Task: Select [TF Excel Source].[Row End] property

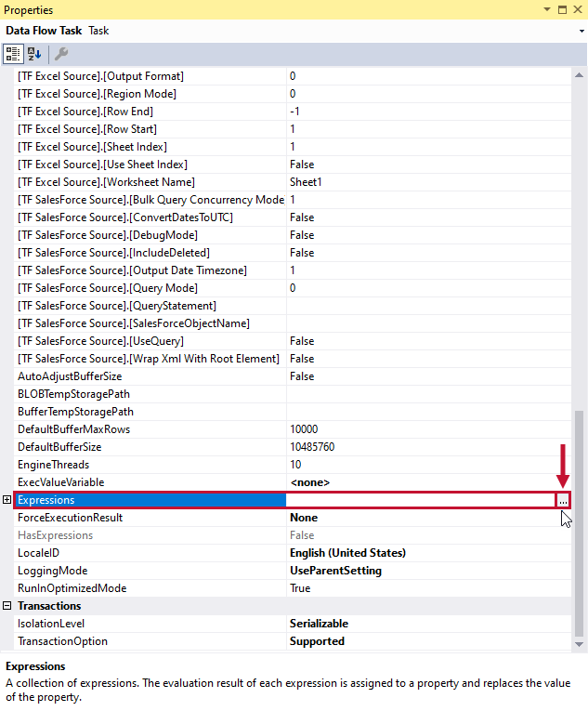Action: tap(85, 112)
